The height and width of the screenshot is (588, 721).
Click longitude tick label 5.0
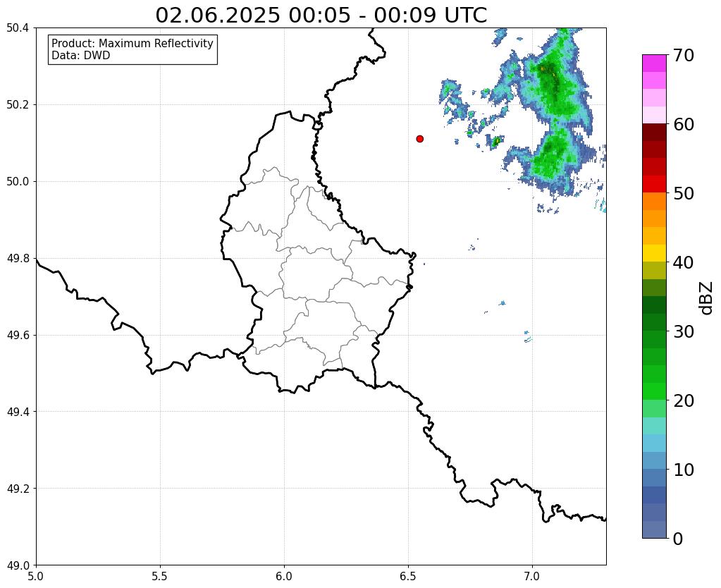(x=36, y=576)
